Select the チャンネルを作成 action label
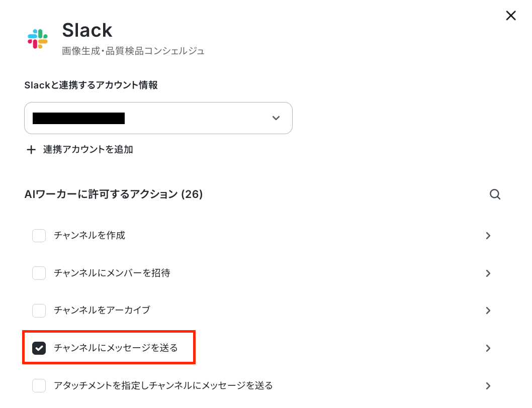Viewport: 532px width, 408px height. (90, 235)
